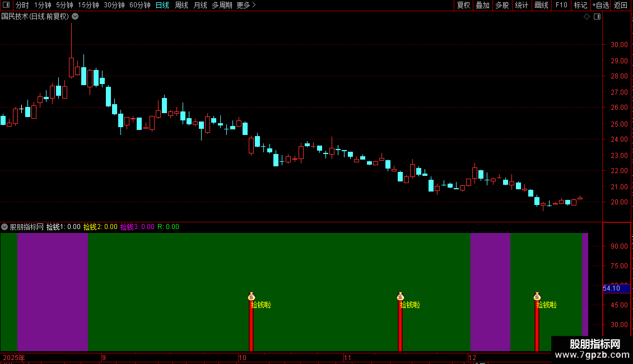Click the money bag icon after month 11
This screenshot has width=633, height=364.
[x=401, y=297]
